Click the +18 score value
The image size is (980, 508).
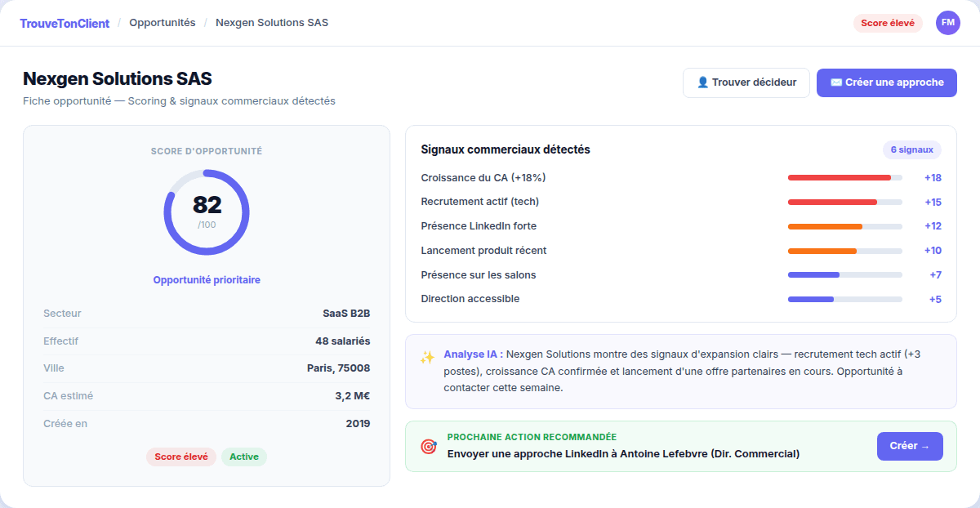tap(933, 178)
